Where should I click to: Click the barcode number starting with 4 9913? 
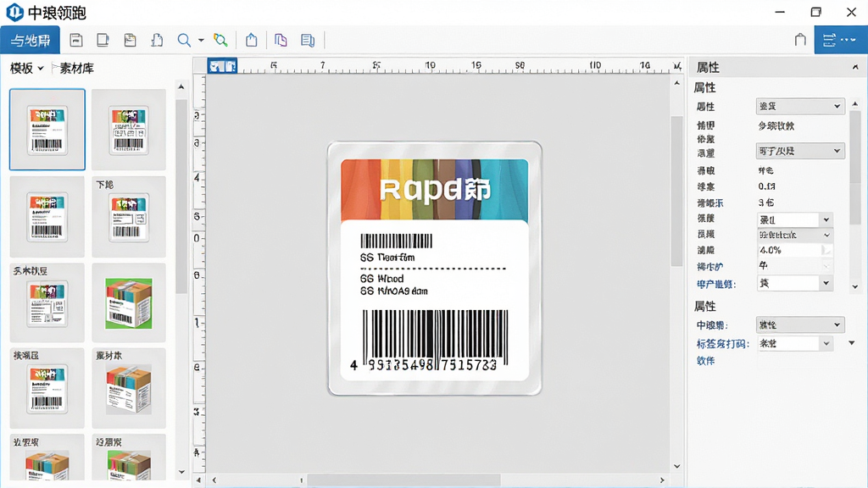[424, 365]
